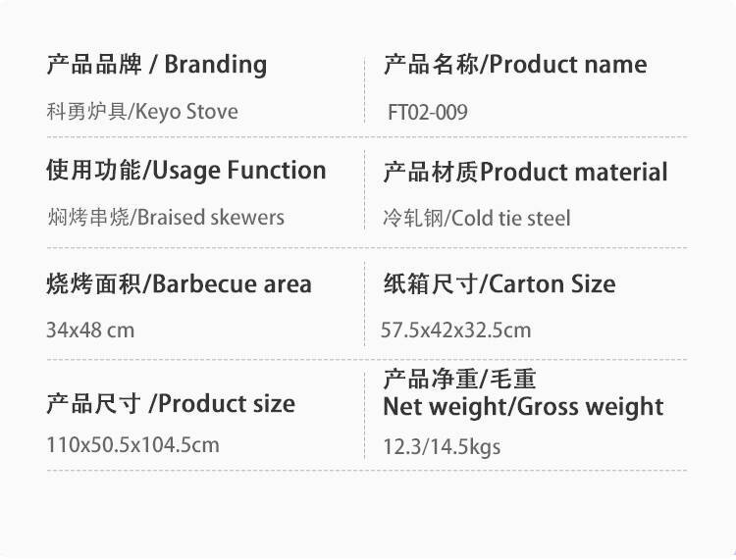
Task: Click the Product name heading
Action: 568,66
